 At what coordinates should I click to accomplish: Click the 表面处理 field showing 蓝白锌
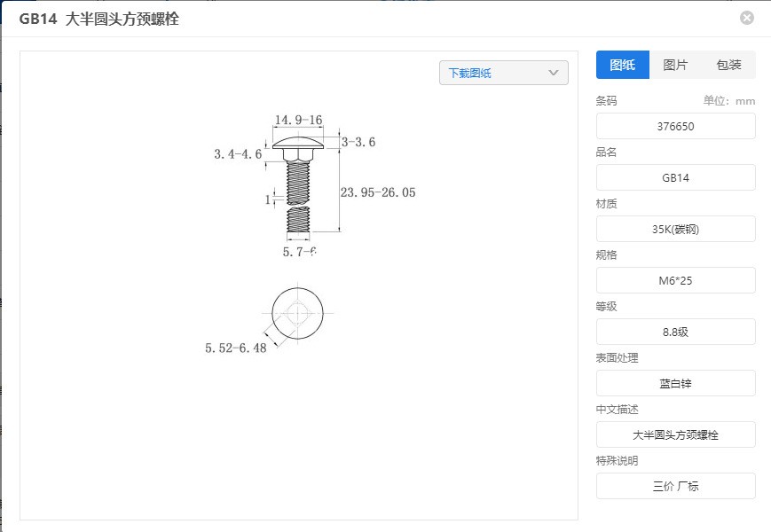tap(675, 383)
